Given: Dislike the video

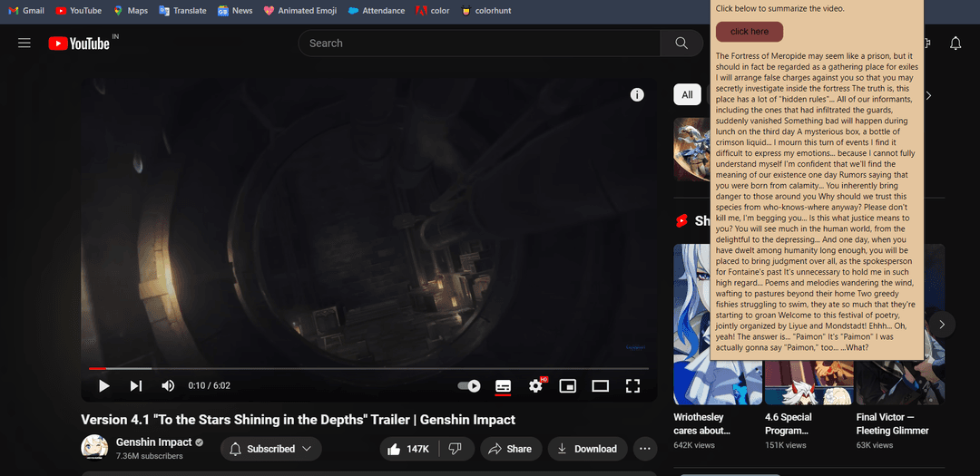Looking at the screenshot, I should pyautogui.click(x=456, y=449).
